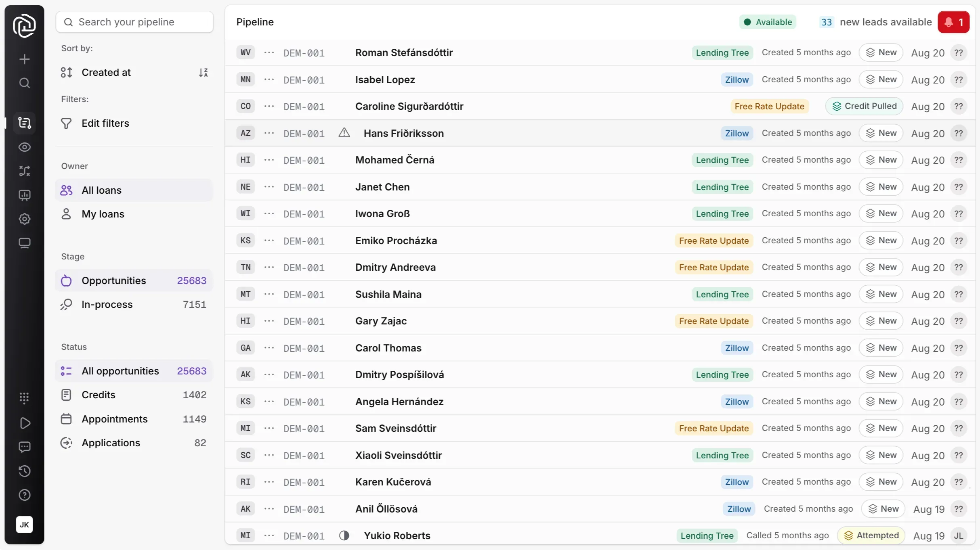Open the analytics dashboard icon
The width and height of the screenshot is (980, 550).
pos(24,195)
